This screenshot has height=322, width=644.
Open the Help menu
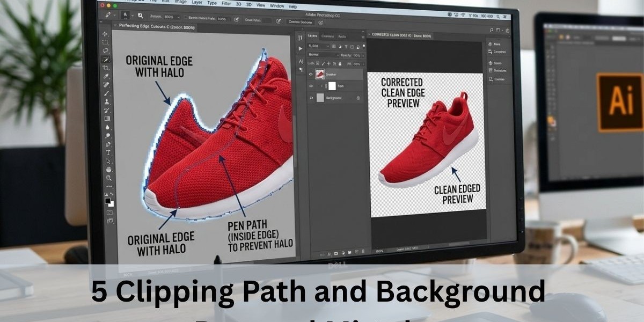(293, 7)
